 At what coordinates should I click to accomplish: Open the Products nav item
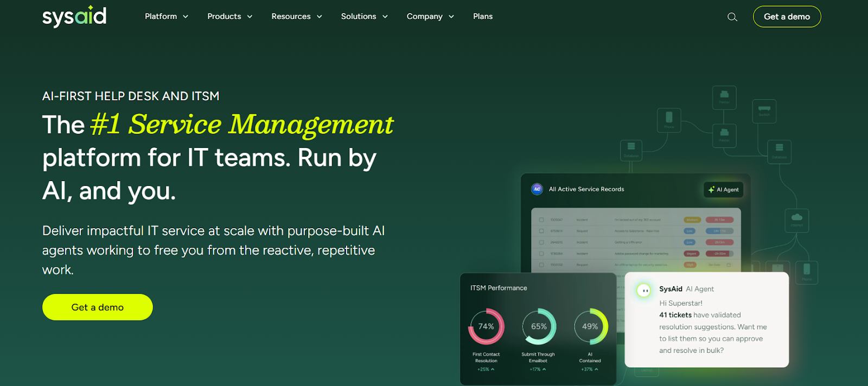click(224, 16)
